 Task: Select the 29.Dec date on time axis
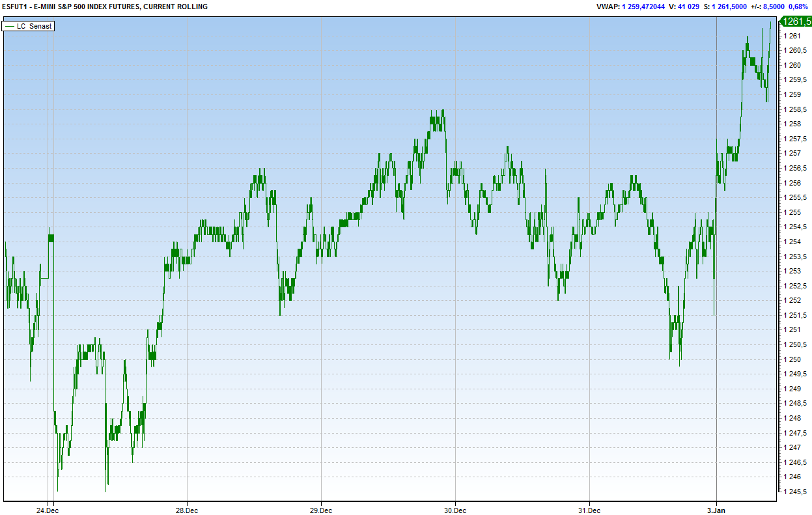(x=321, y=510)
